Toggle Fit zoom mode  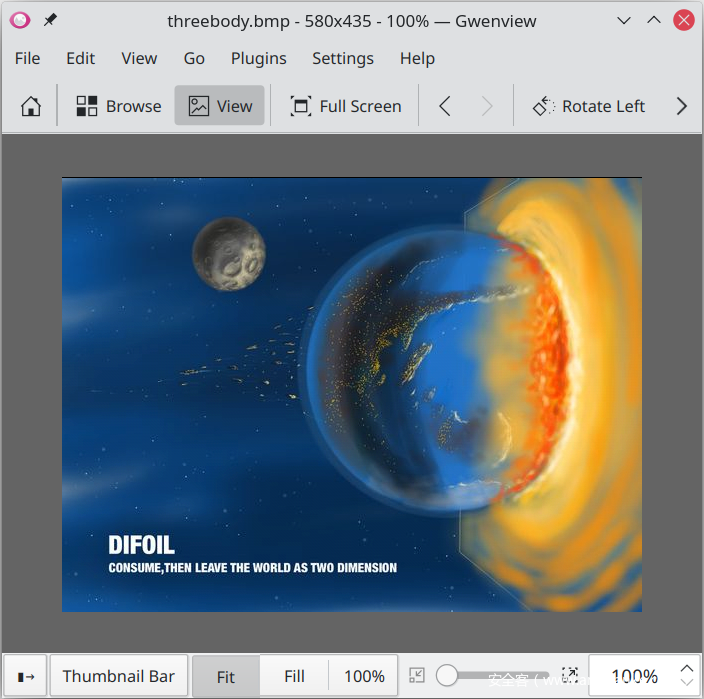point(226,677)
